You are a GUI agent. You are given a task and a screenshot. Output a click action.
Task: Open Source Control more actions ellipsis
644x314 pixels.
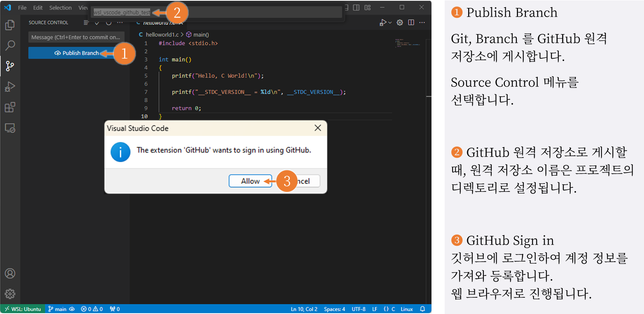120,23
